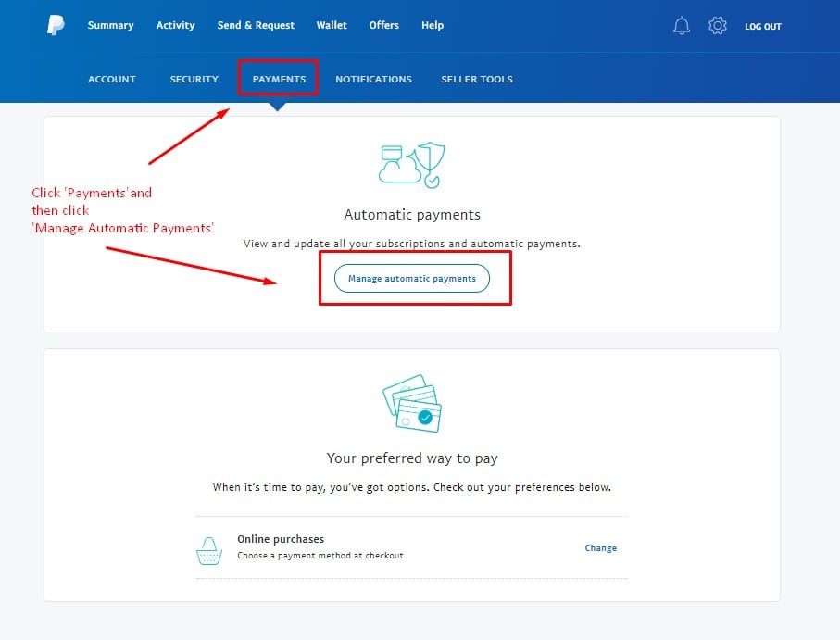Open the Offers menu item

click(x=384, y=25)
